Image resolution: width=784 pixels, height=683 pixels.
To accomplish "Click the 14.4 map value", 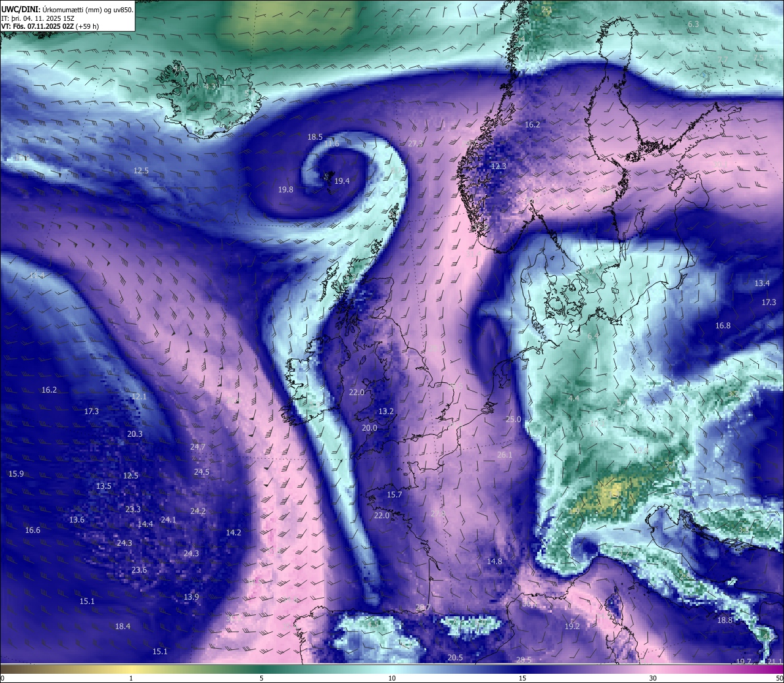I will tap(145, 524).
